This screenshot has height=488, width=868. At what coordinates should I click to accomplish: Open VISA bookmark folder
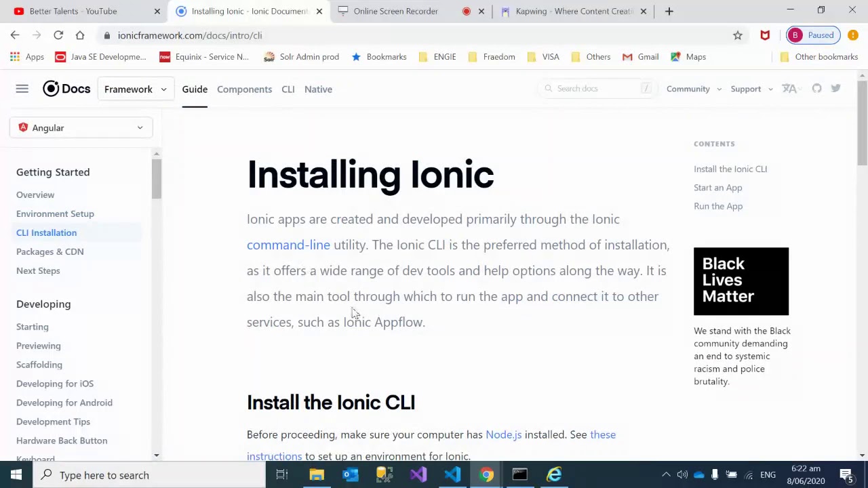coord(543,57)
